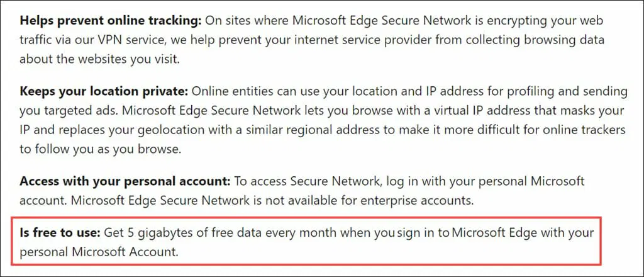Click the "Keeps your location private:" bold heading
Viewport: 644px width, 277px height.
coord(104,91)
